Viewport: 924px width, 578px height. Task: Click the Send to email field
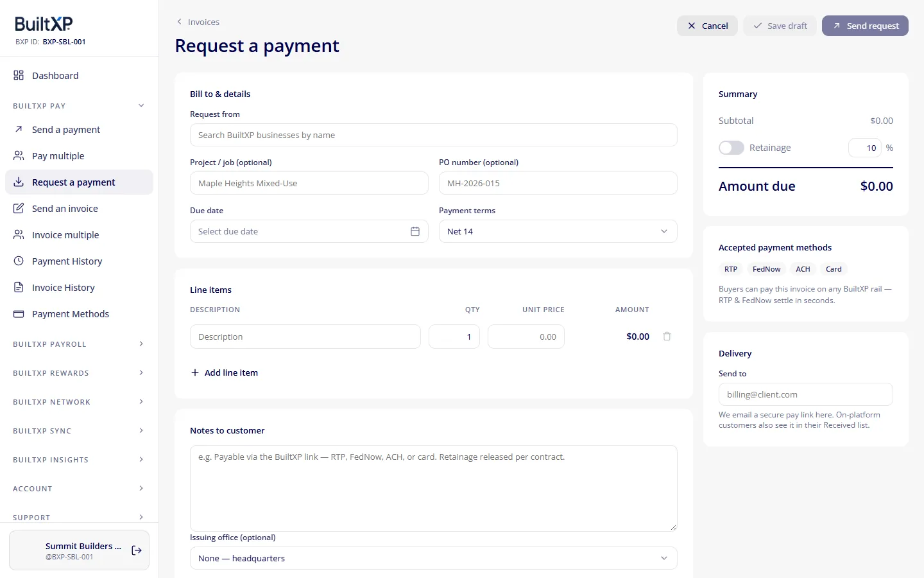coord(806,394)
